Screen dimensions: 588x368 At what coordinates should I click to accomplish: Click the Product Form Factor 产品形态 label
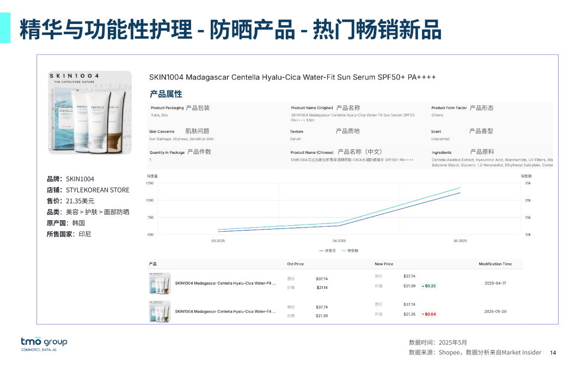462,108
